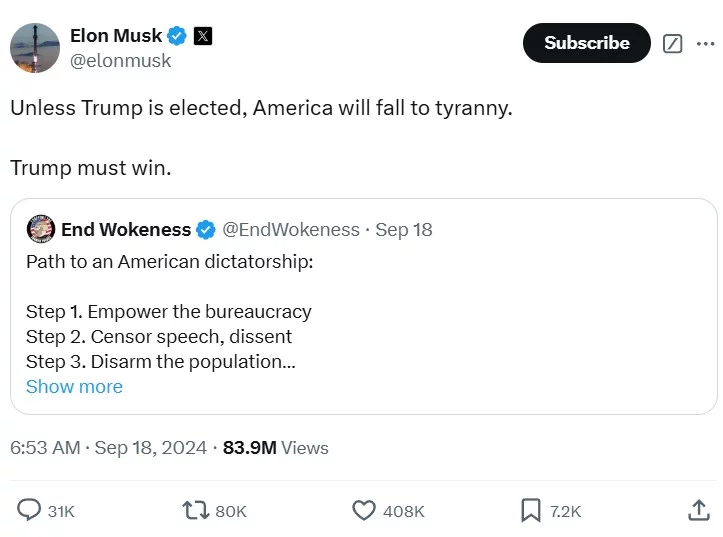Open the @EndWokeness handle link

290,230
